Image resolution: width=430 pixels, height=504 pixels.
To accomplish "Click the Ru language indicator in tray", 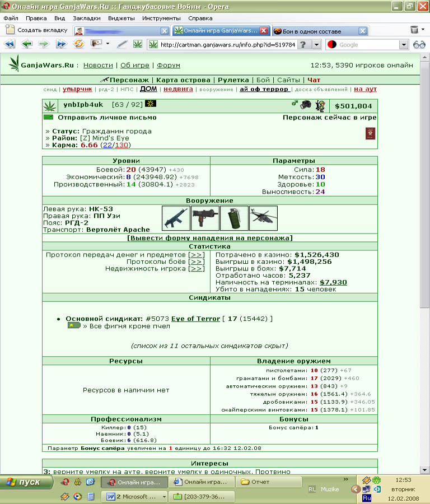I will [367, 498].
